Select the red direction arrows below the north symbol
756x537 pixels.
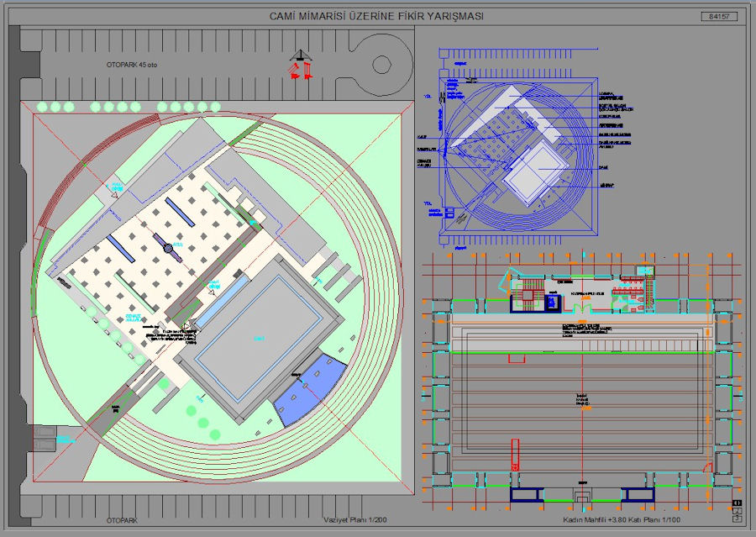tap(301, 71)
